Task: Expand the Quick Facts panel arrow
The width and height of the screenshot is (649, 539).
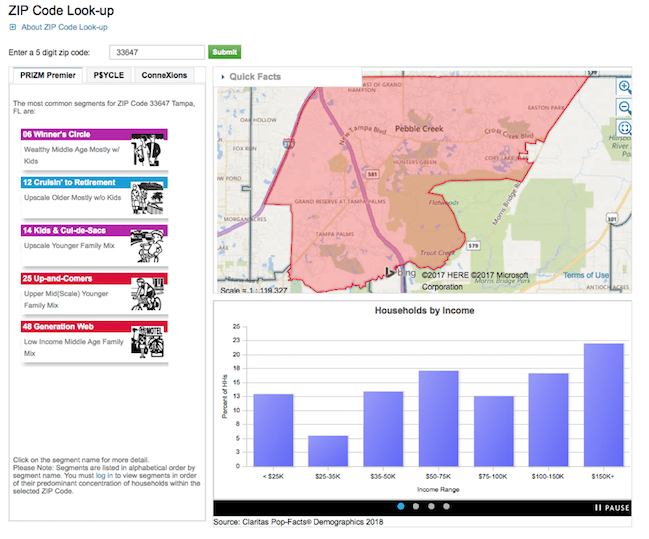Action: pyautogui.click(x=223, y=77)
